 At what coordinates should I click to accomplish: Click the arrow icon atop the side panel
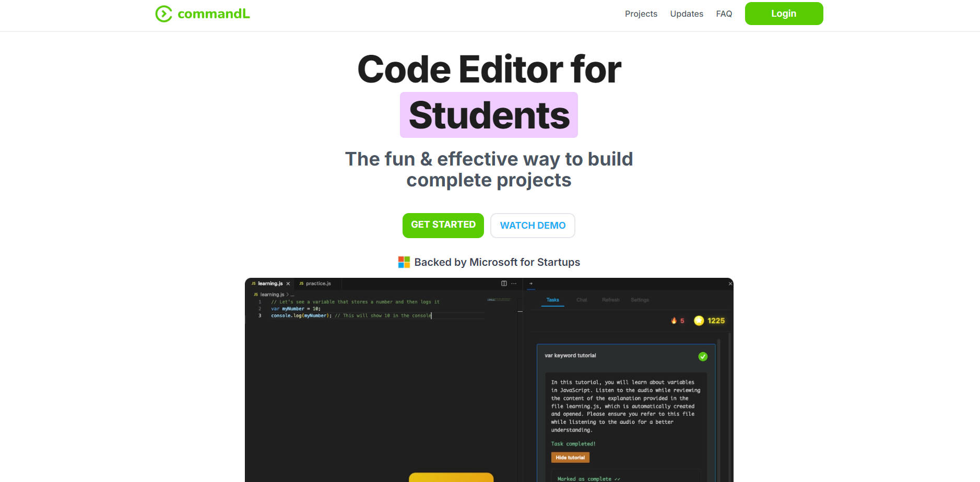531,284
